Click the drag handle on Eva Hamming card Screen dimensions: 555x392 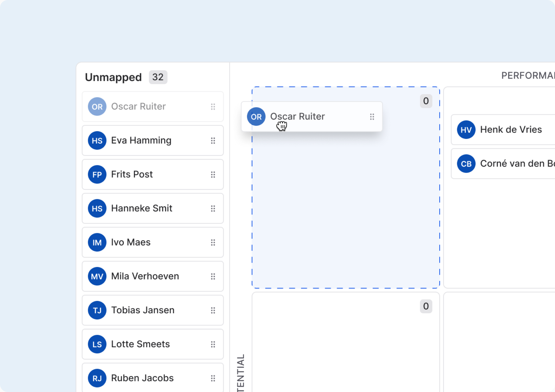[213, 141]
